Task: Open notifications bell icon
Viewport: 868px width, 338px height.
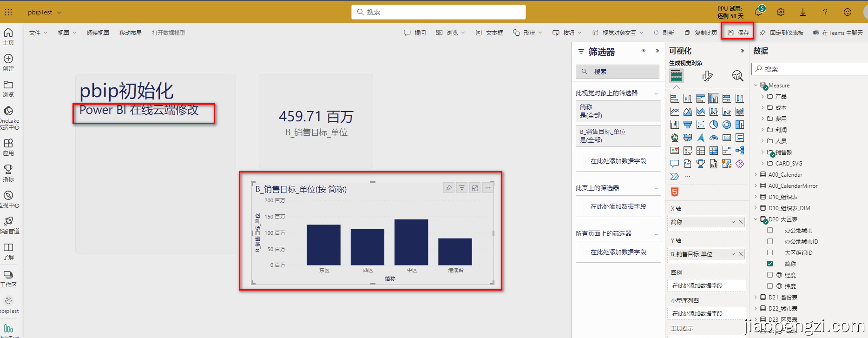Action: coord(758,12)
